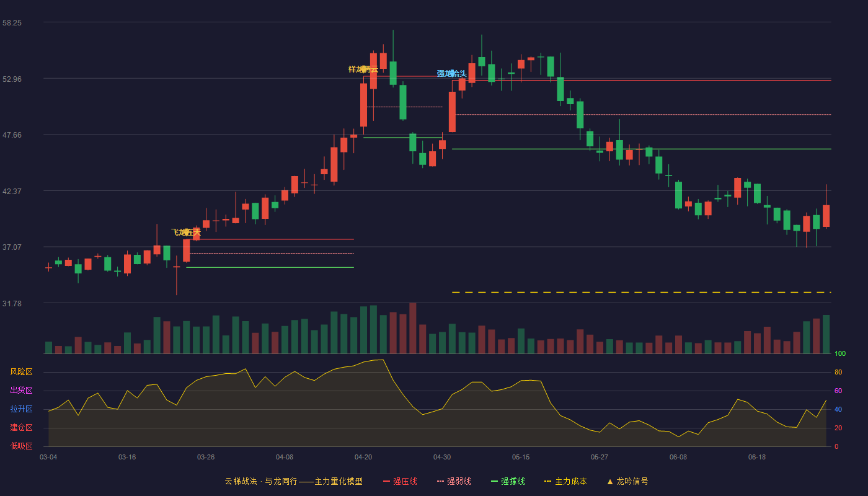The width and height of the screenshot is (868, 496).
Task: Click the 05-27 date label
Action: (x=600, y=457)
